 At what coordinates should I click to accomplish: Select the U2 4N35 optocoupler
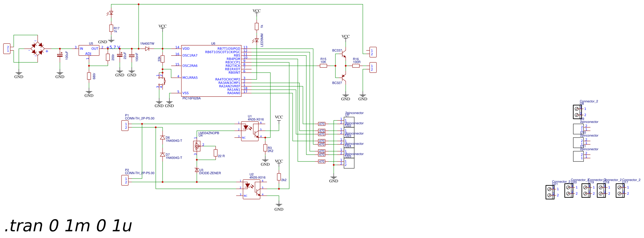[x=252, y=189]
